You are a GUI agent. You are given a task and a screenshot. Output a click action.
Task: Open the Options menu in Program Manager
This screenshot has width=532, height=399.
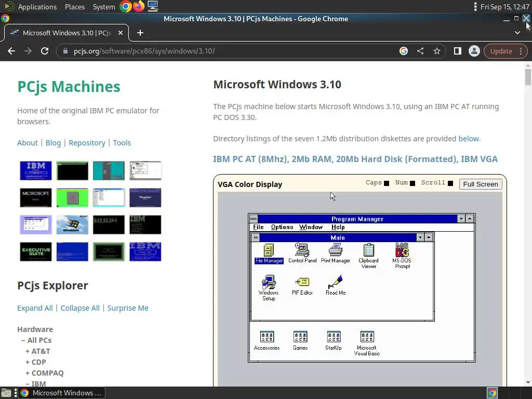coord(282,227)
